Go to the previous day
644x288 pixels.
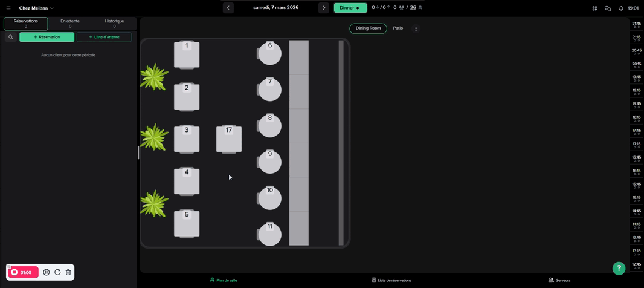click(228, 8)
